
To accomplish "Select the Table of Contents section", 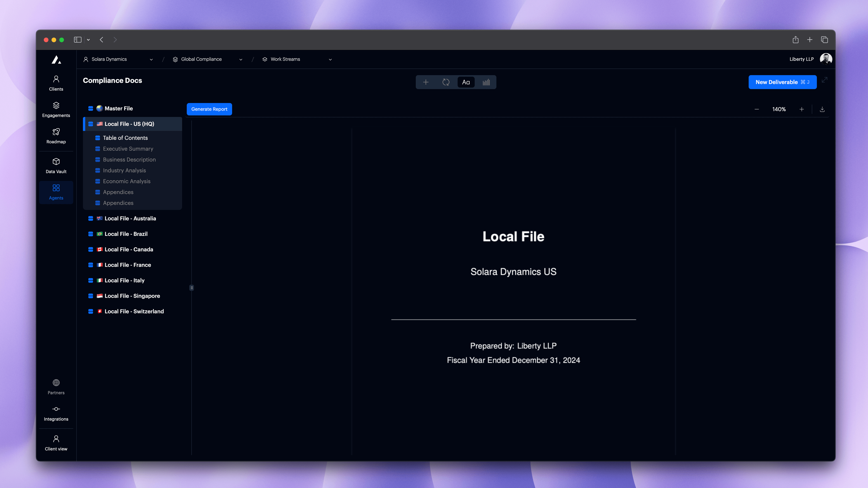I will pos(125,138).
